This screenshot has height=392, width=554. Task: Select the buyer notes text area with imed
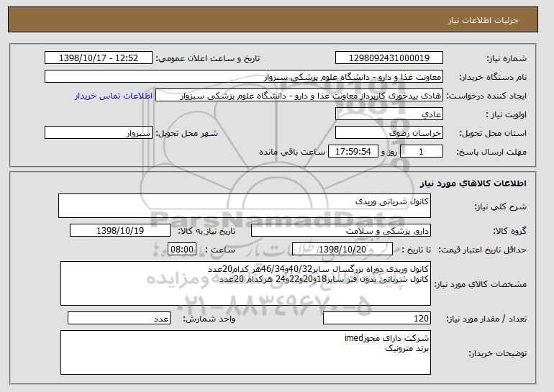click(245, 352)
